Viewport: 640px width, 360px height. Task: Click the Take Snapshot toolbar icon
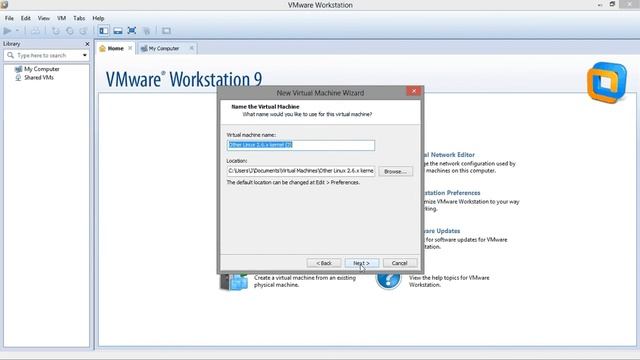click(56, 31)
